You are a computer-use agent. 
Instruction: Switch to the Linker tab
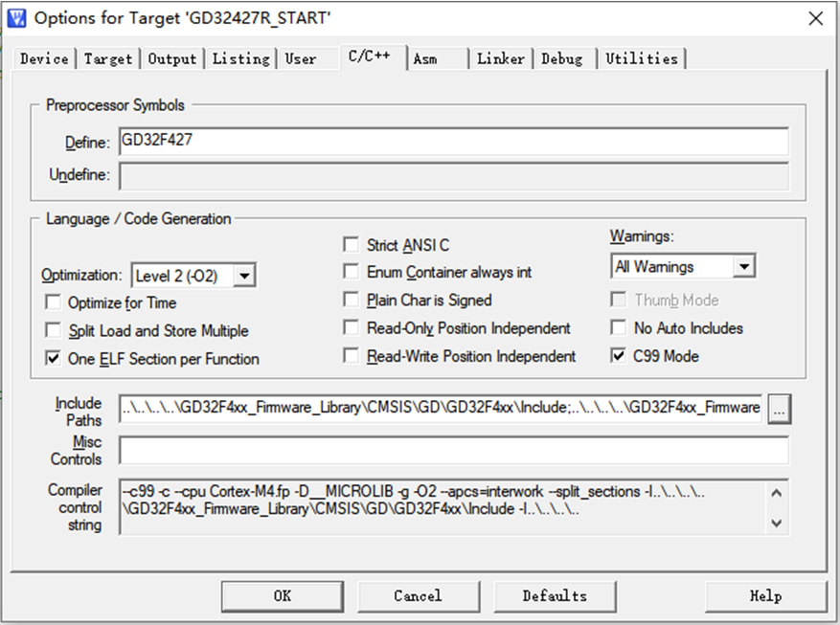[x=500, y=58]
